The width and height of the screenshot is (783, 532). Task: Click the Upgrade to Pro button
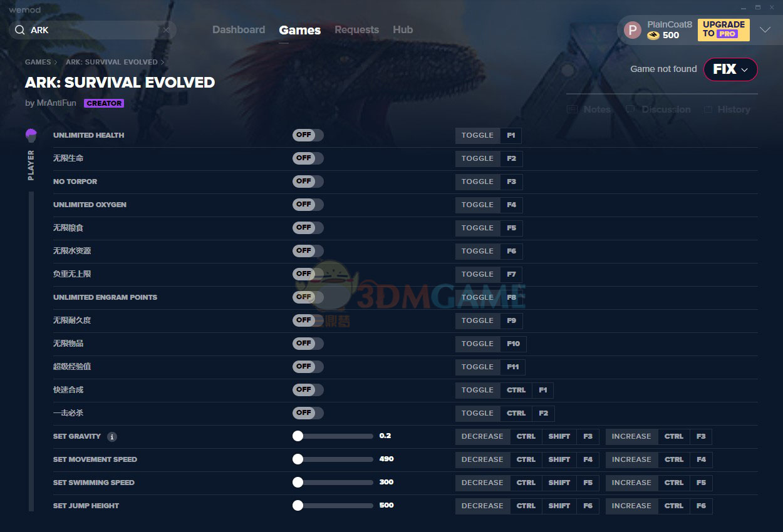click(723, 29)
